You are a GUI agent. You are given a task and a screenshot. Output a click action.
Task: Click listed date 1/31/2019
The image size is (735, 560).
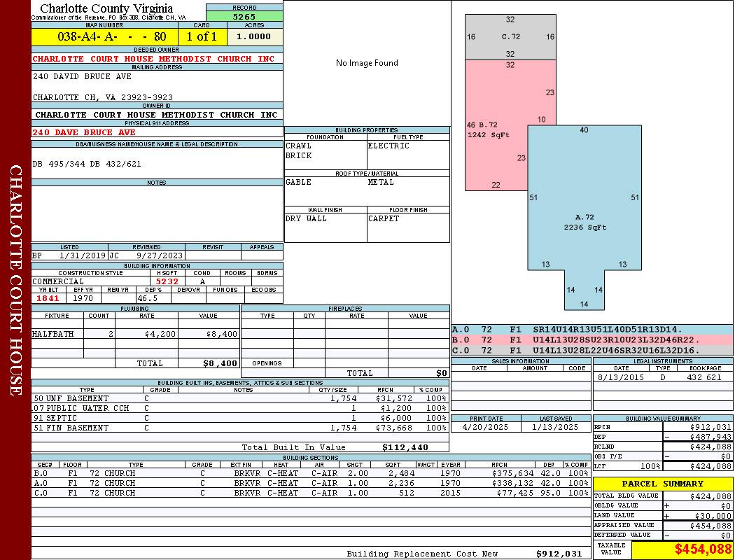83,256
